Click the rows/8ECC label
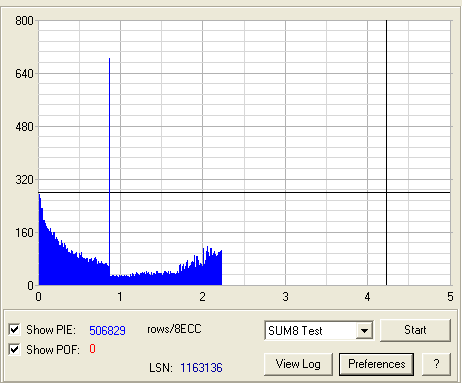The width and height of the screenshot is (462, 384). [x=174, y=329]
